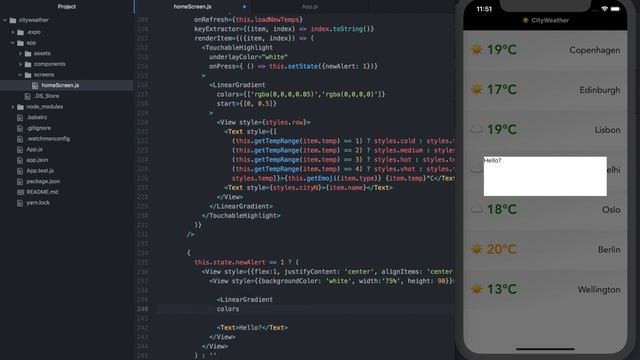Viewport: 640px width, 360px height.
Task: Tap the sun icon beside Copenhagen's 19°C
Action: (x=476, y=50)
